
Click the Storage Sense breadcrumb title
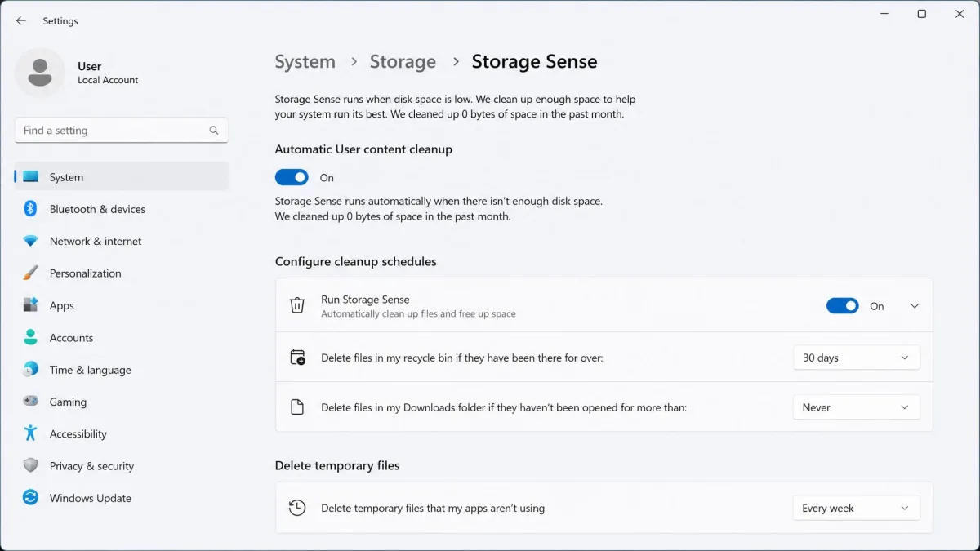(x=534, y=62)
